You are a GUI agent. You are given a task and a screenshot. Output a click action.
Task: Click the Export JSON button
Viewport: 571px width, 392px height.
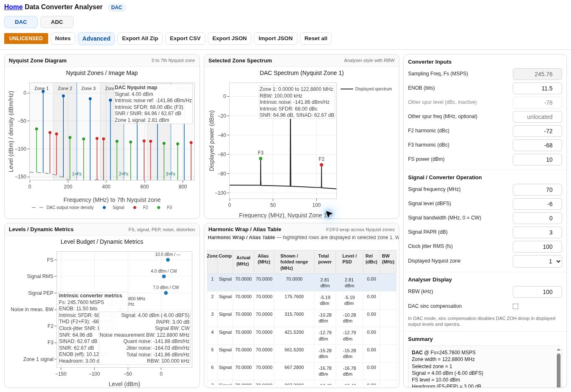pyautogui.click(x=230, y=39)
